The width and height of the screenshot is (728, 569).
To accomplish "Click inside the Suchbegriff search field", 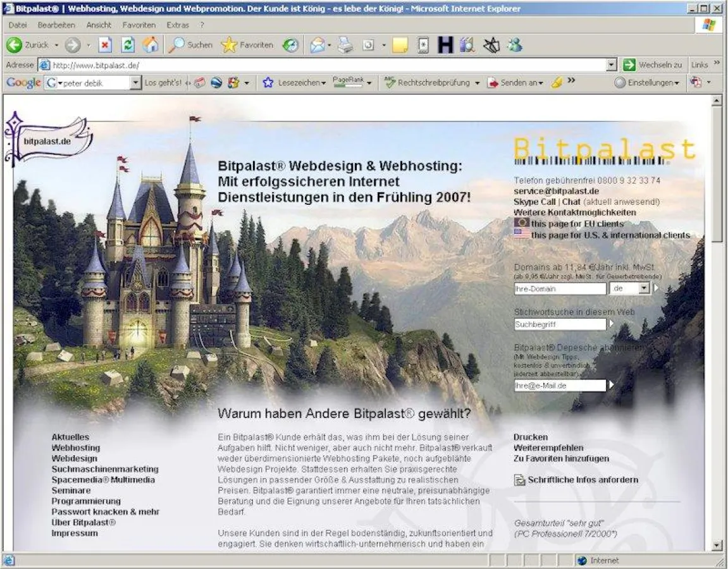I will (x=560, y=324).
